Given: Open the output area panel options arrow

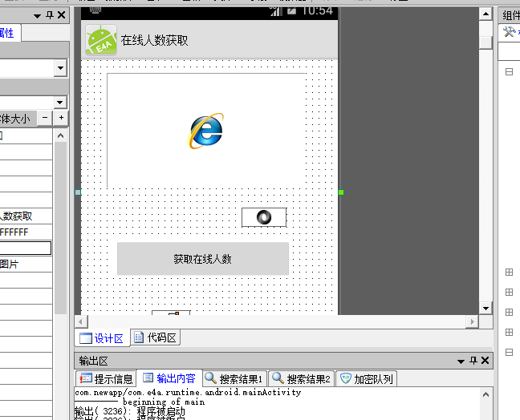Looking at the screenshot, I should click(x=461, y=361).
